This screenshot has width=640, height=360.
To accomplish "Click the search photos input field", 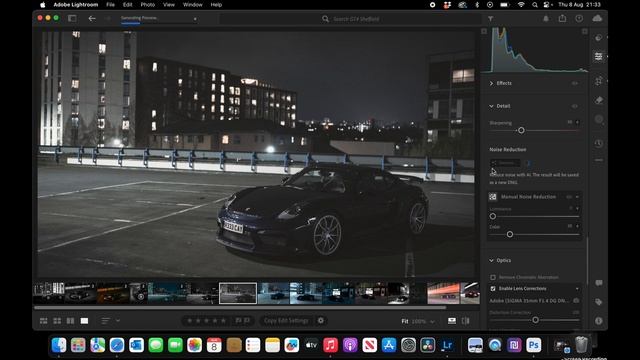I will tap(350, 19).
